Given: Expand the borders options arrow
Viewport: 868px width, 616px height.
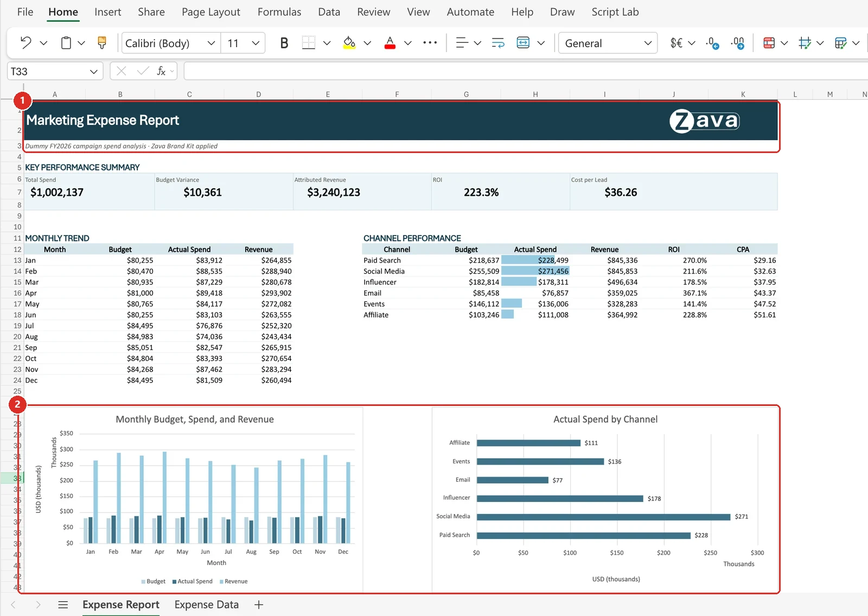Looking at the screenshot, I should 327,43.
